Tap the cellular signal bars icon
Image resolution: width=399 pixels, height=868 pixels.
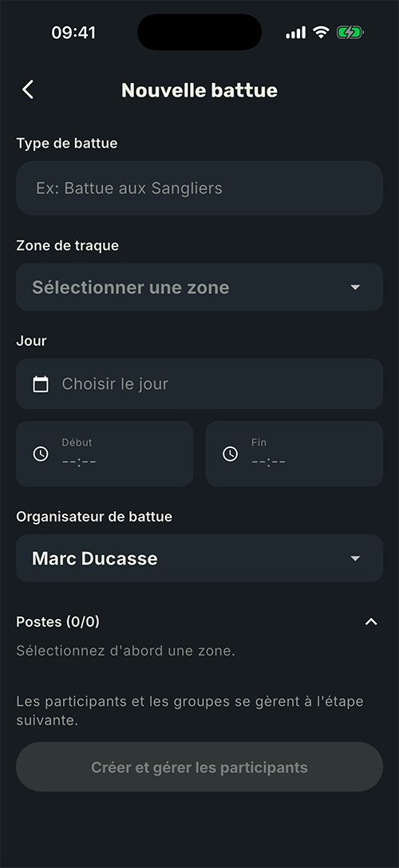coord(295,33)
